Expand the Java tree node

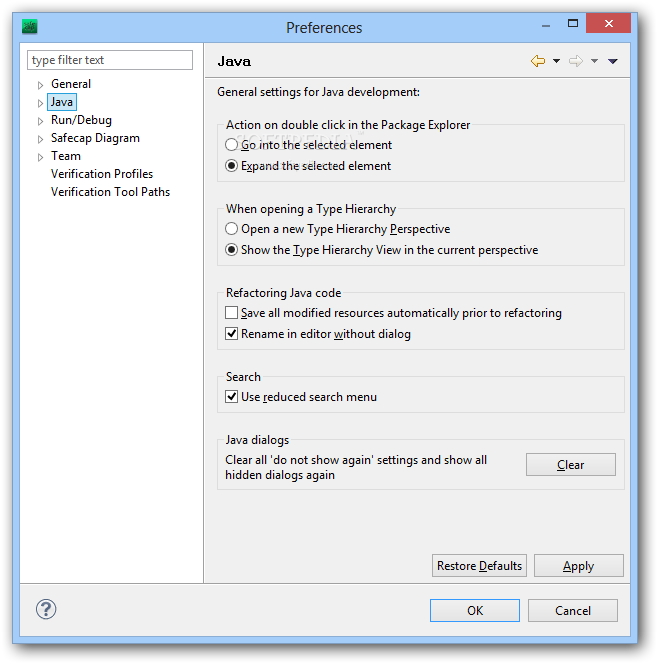coord(40,103)
